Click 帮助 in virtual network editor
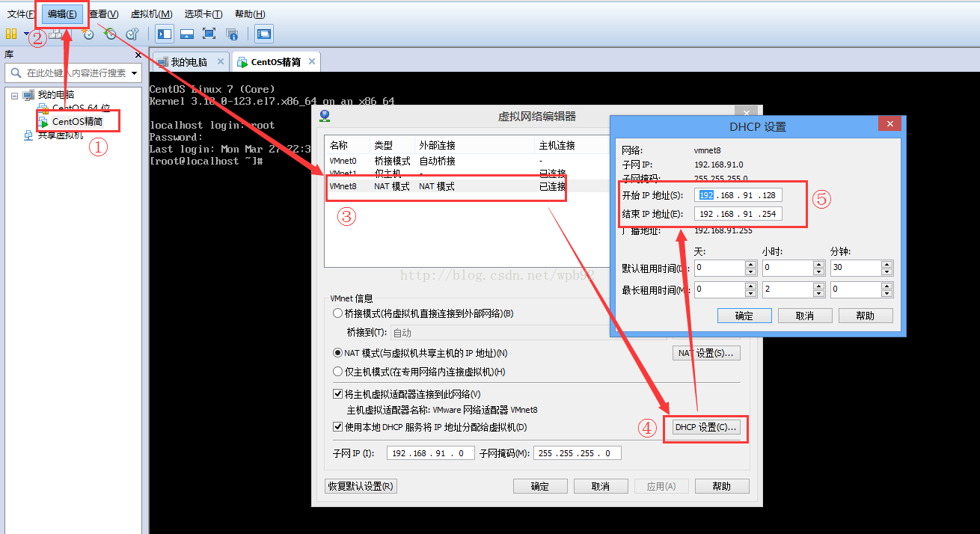 coord(722,486)
